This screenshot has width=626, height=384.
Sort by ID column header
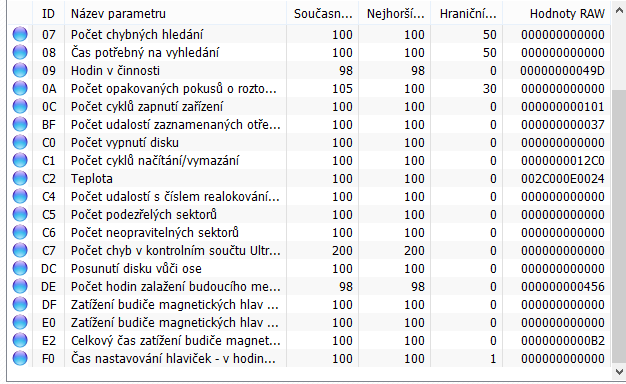pos(48,14)
